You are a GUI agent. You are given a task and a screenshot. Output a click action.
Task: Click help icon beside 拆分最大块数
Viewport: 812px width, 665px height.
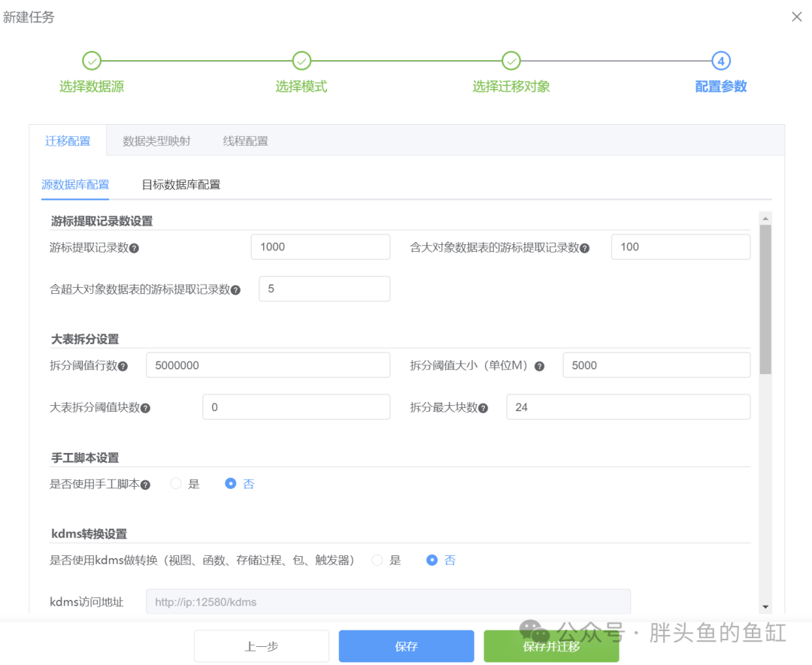tap(483, 408)
